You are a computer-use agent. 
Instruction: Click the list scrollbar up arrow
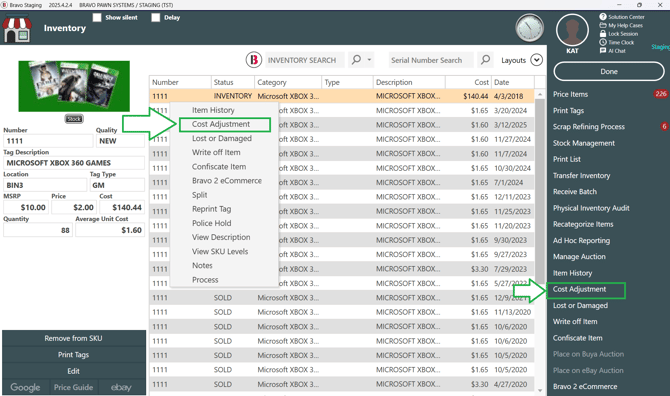pos(540,94)
